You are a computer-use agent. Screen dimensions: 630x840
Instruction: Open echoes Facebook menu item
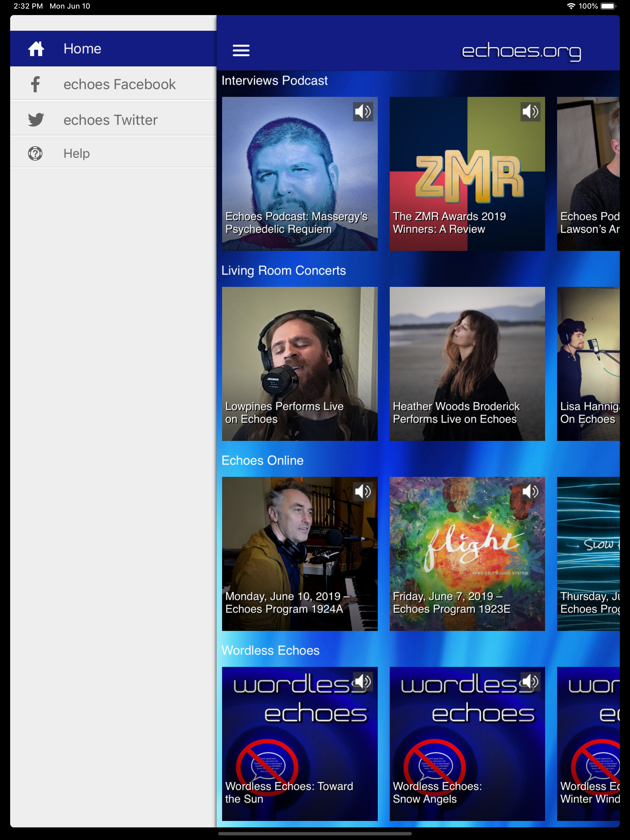coord(113,84)
